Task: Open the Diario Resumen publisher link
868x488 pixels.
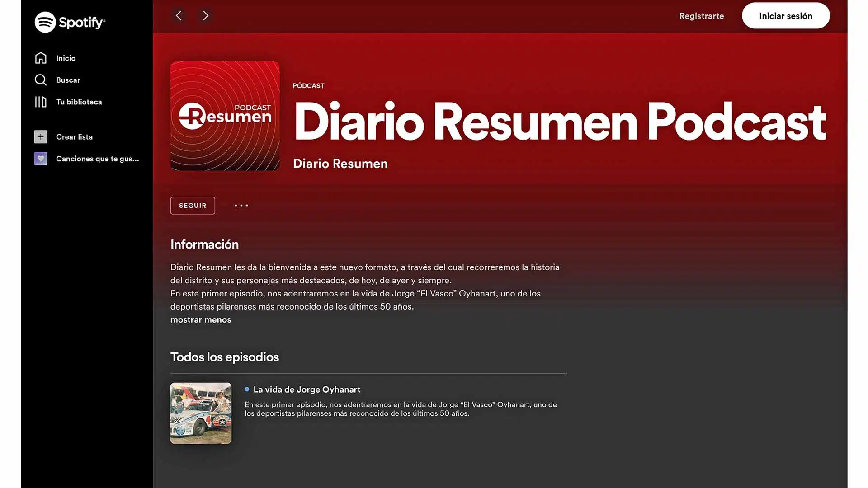Action: [x=340, y=164]
